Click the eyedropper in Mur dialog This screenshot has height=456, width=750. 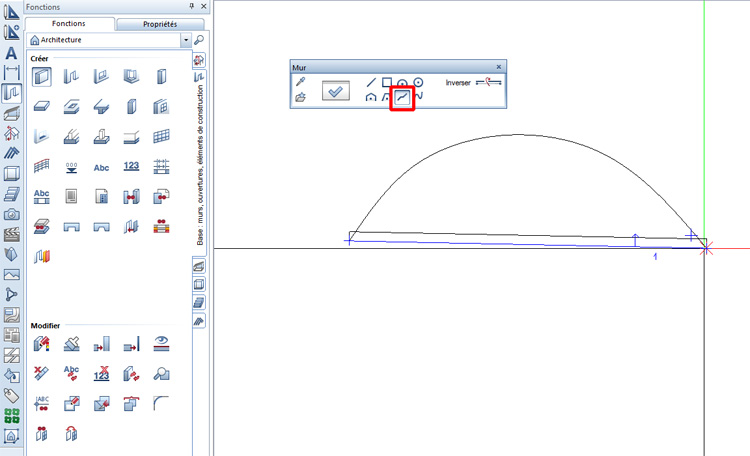click(300, 82)
